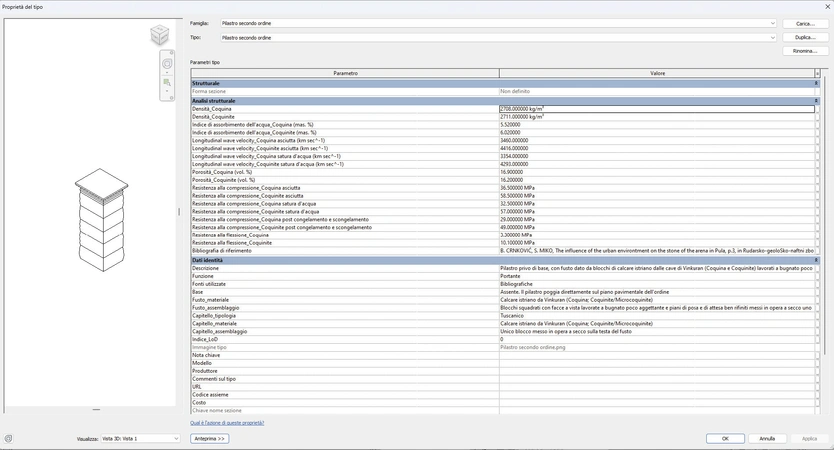The image size is (834, 450).
Task: Select the value 5.520000 for water absorption Coquina
Action: coord(657,125)
